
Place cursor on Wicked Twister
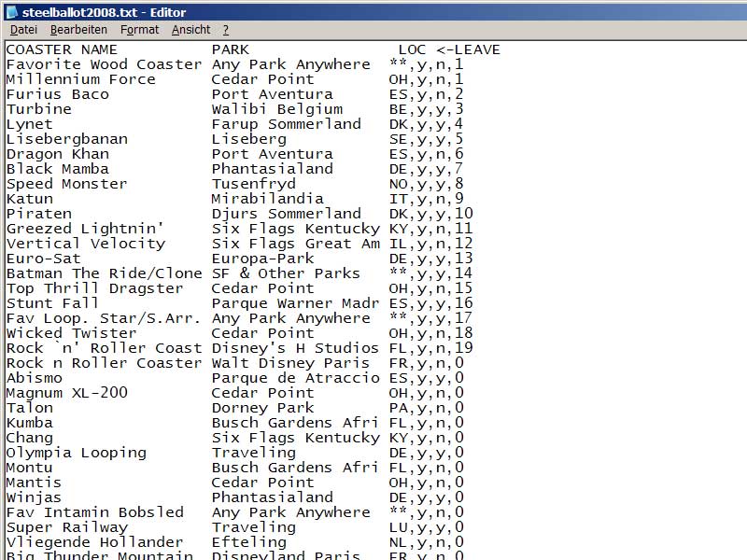(x=71, y=333)
